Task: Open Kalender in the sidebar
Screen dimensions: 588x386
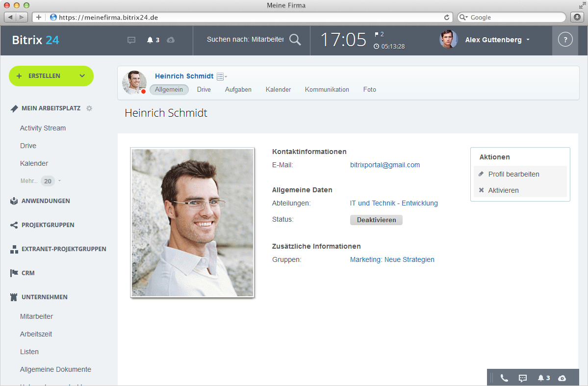Action: coord(34,163)
